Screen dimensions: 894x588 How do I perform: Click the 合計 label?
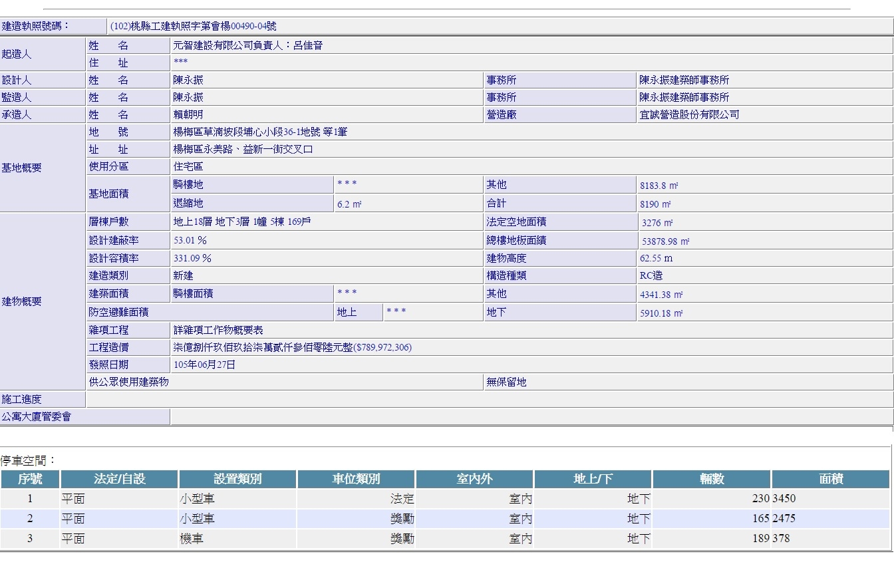pos(496,203)
